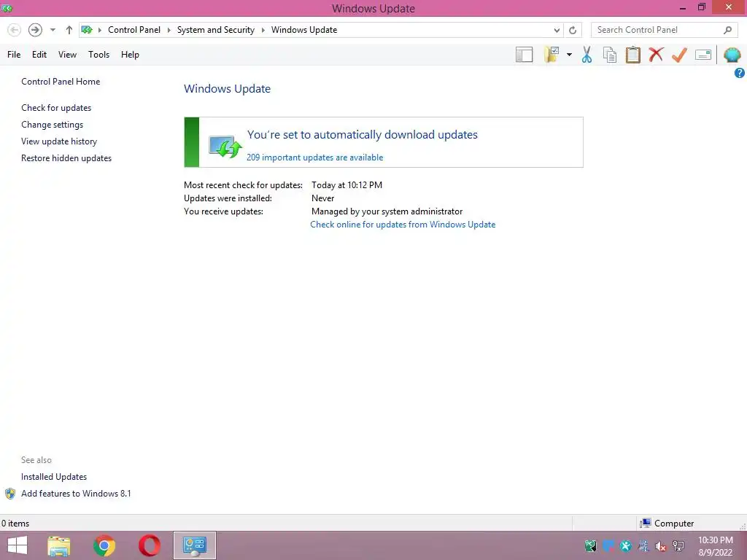Click the Properties card toolbar icon
Viewport: 747px width, 560px height.
[703, 55]
